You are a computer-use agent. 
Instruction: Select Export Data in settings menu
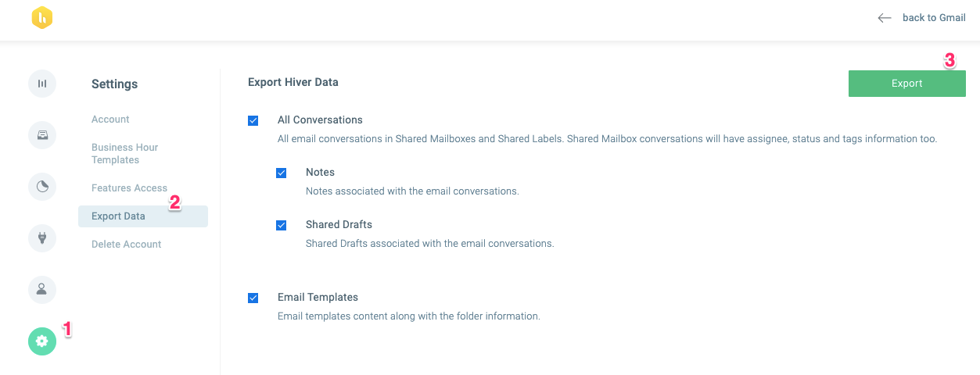143,216
